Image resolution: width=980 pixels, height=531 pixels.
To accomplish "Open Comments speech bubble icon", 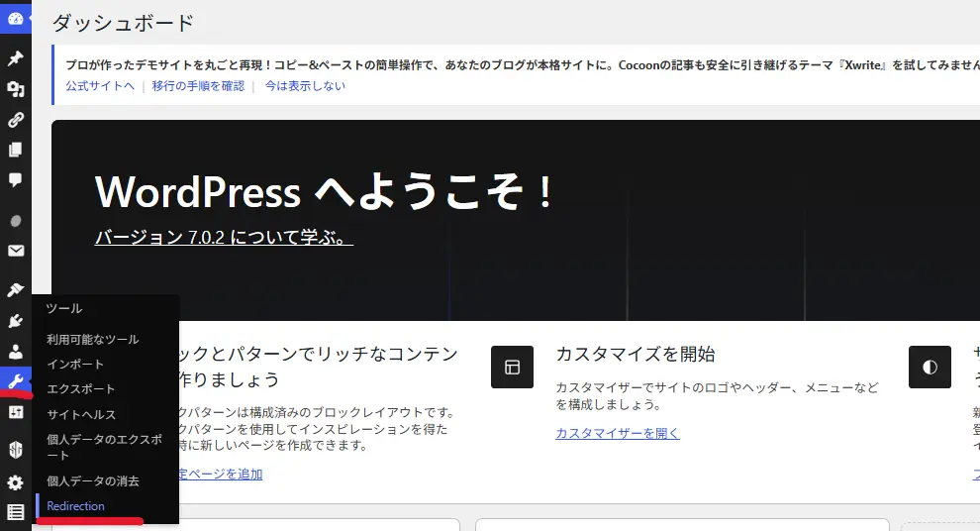I will 16,180.
